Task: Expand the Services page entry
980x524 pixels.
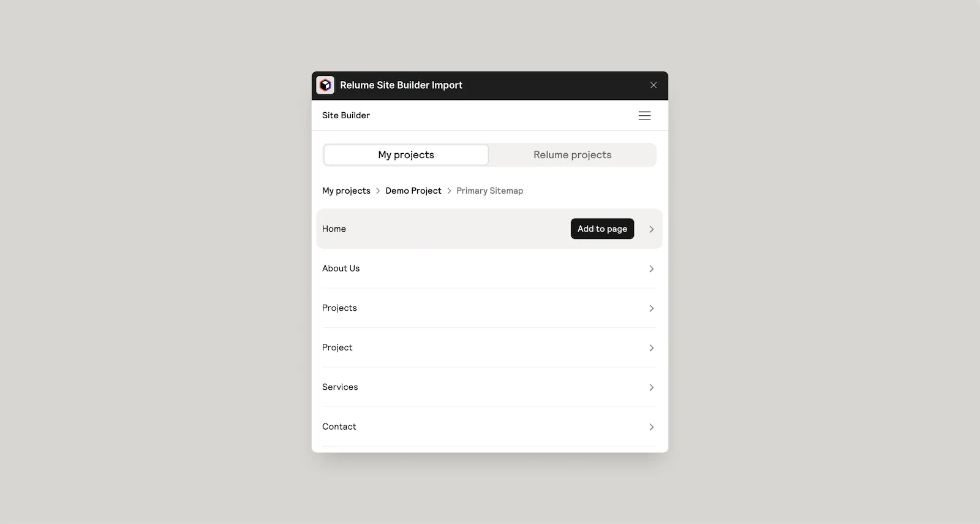Action: coord(340,387)
